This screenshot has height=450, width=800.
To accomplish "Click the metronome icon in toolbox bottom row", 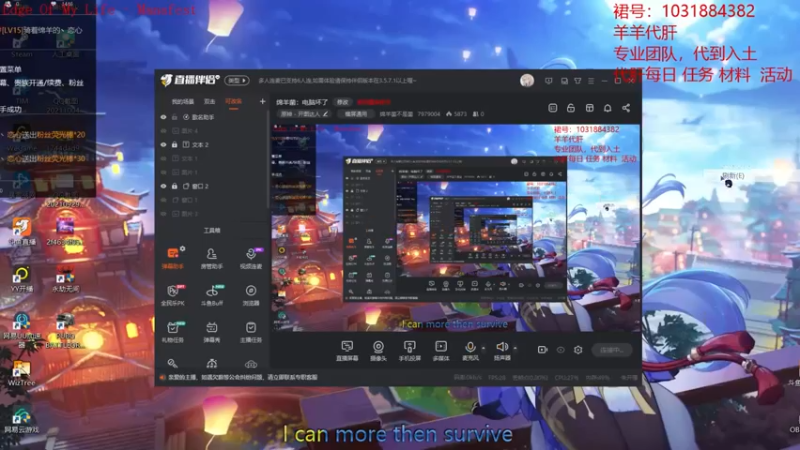I will [x=211, y=363].
